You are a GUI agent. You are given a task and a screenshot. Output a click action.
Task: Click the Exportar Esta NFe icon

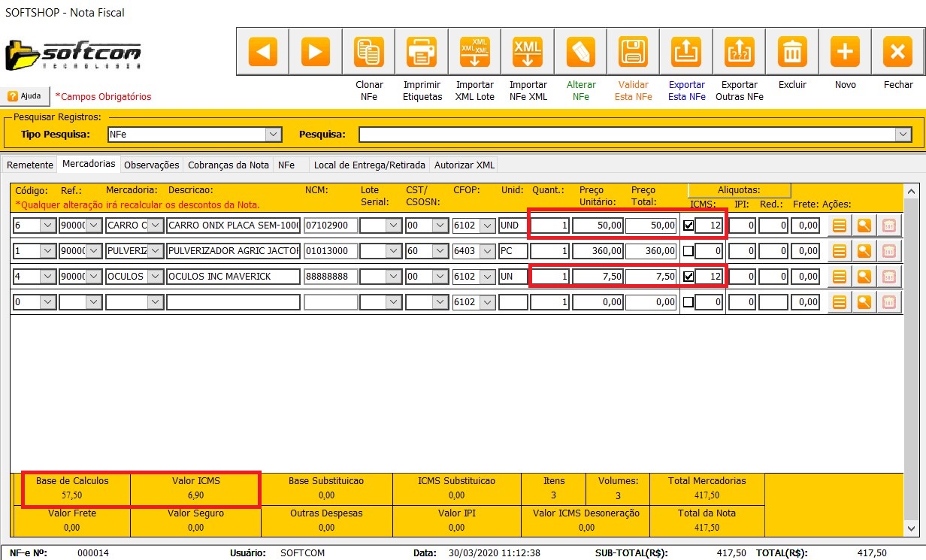[x=686, y=52]
